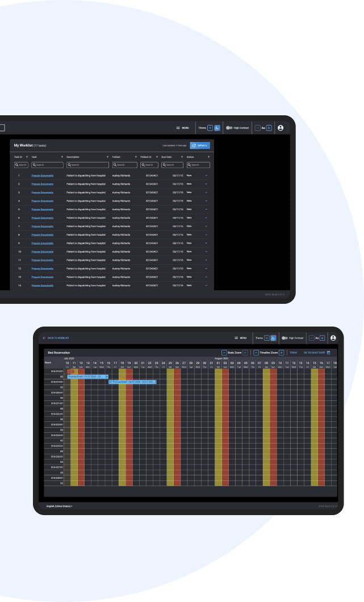Open the Prepare Documents link in task row 13
Viewport: 364px width, 602px height.
tap(42, 277)
